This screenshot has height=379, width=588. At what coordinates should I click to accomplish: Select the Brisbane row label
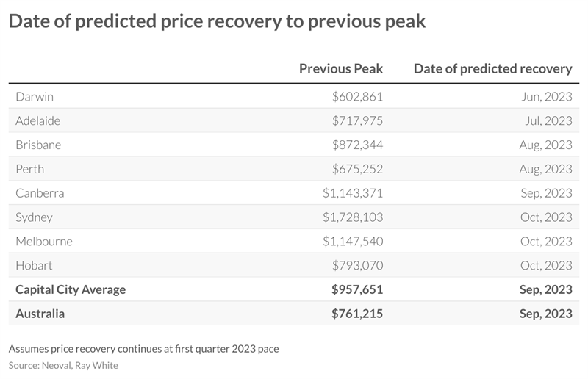point(38,145)
